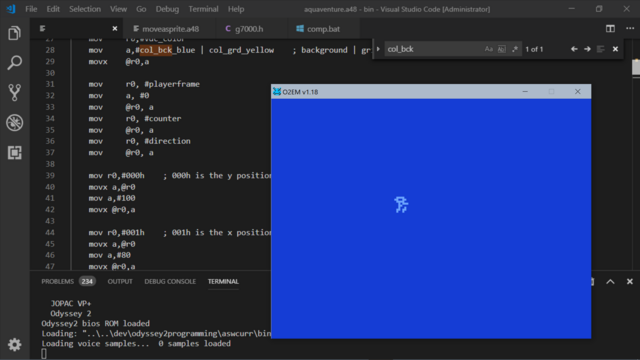Toggle Match Whole Word in find widget
The image size is (640, 360).
pos(502,49)
